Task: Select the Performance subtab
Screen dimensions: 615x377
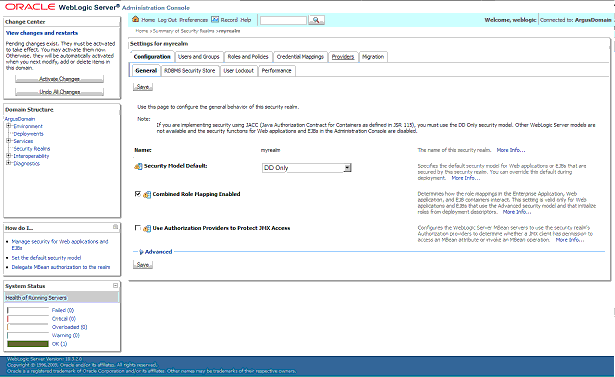Action: pyautogui.click(x=277, y=71)
